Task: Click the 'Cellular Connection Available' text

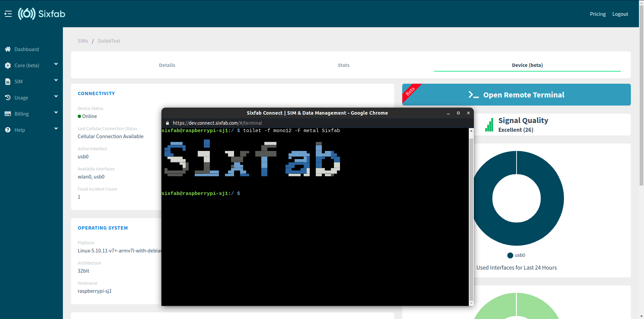Action: click(111, 136)
